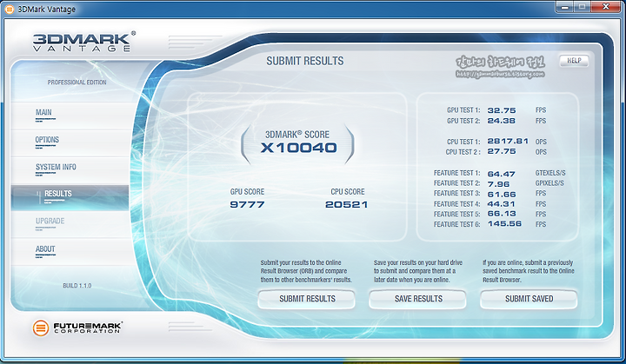Click GPU Test 1 value 32.75

(x=502, y=110)
